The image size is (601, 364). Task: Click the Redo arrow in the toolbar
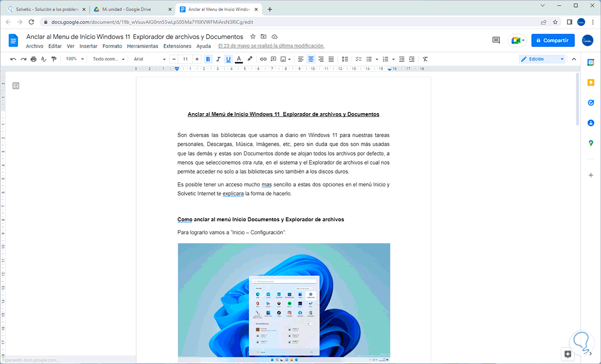click(23, 59)
